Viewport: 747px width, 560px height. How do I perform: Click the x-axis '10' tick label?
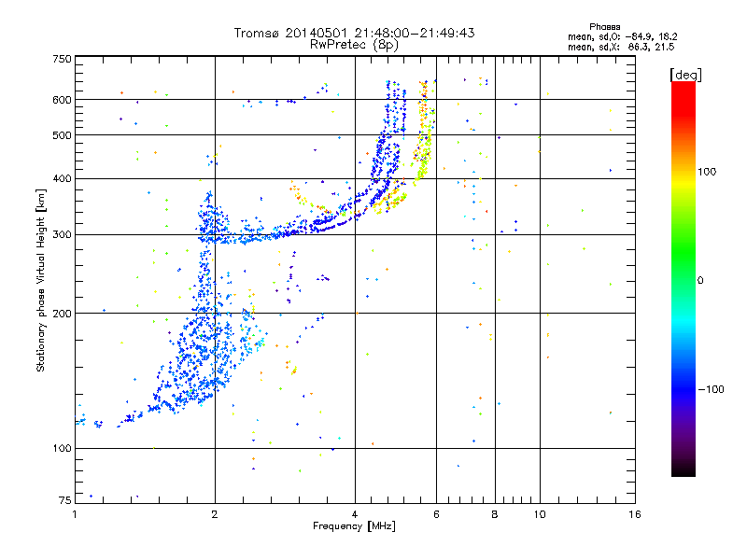coord(540,514)
